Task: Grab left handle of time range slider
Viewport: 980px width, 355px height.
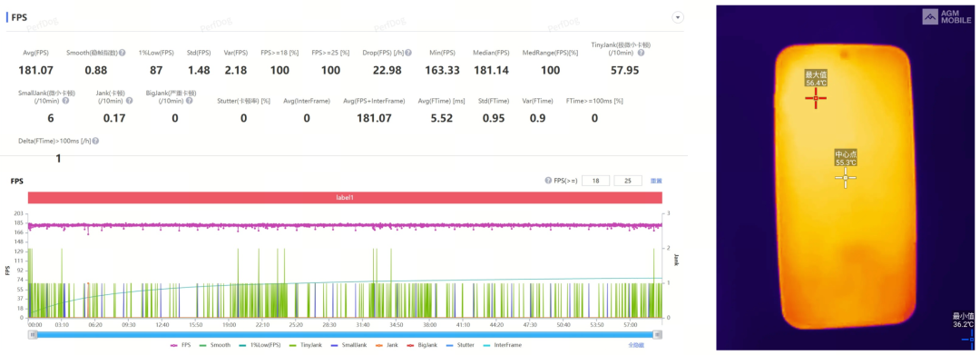Action: click(34, 334)
